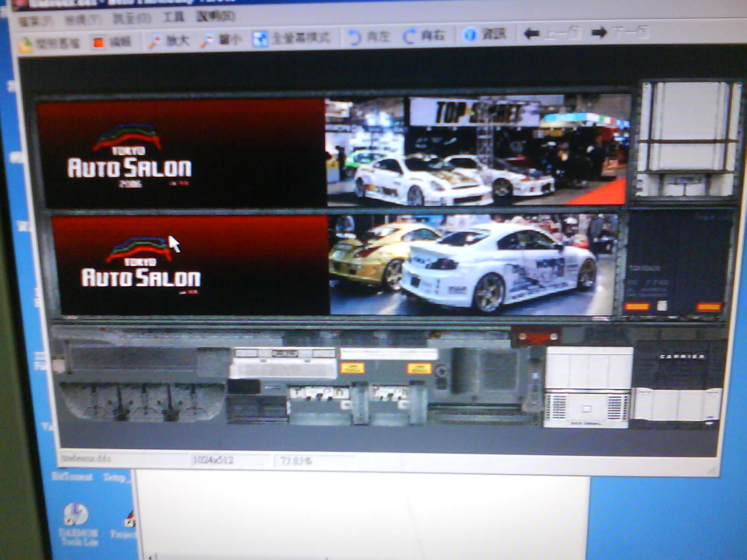Screen dimensions: 747x560
Task: Open the 跳至(G) go-to menu
Action: (x=132, y=19)
